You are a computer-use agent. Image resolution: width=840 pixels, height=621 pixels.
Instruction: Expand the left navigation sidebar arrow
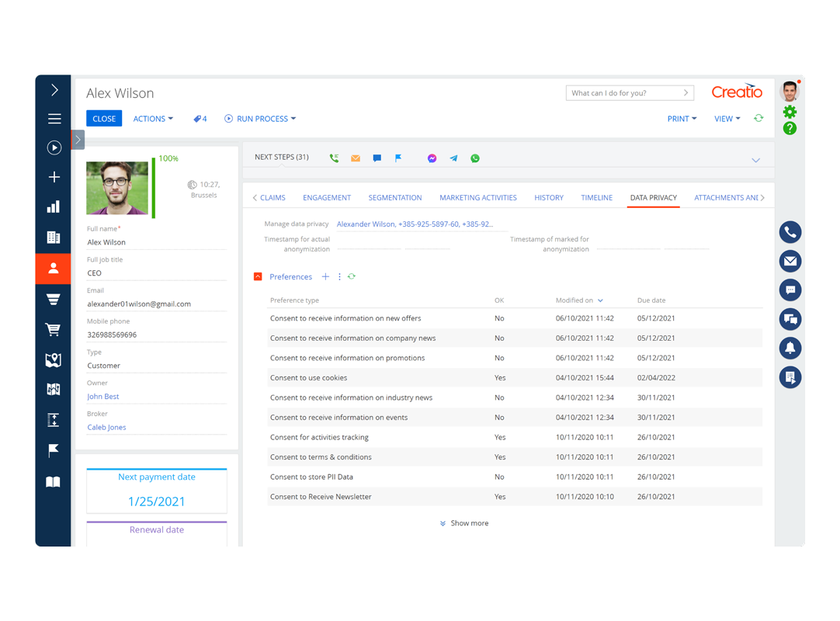54,89
